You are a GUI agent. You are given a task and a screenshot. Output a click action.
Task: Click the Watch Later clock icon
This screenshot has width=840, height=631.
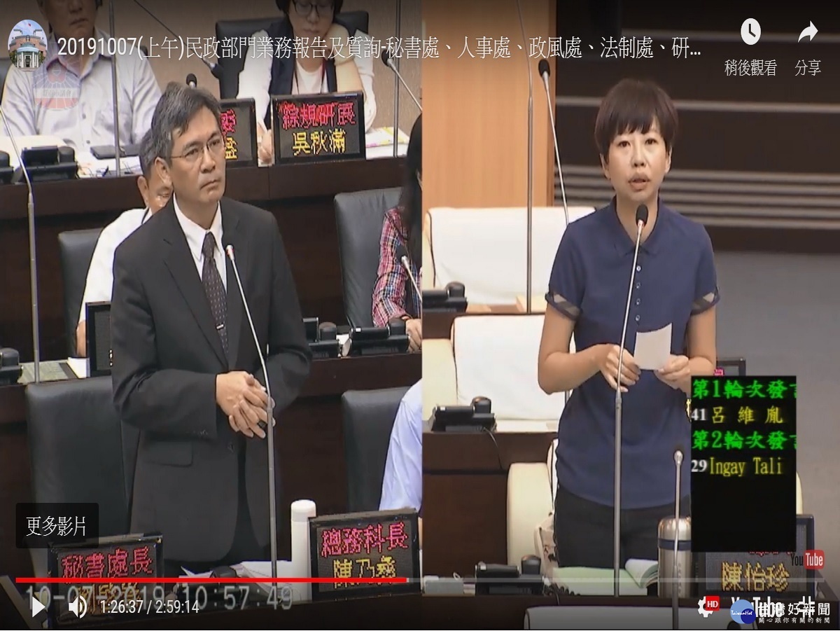click(750, 32)
